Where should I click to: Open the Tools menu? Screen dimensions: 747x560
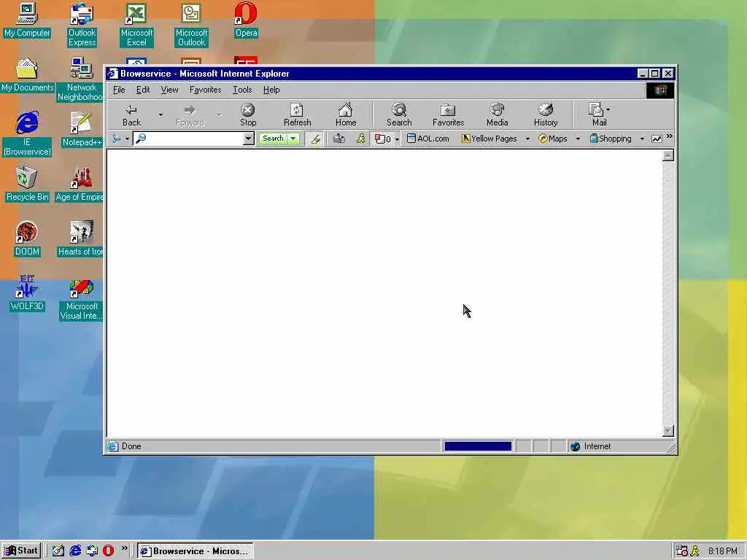coord(242,90)
